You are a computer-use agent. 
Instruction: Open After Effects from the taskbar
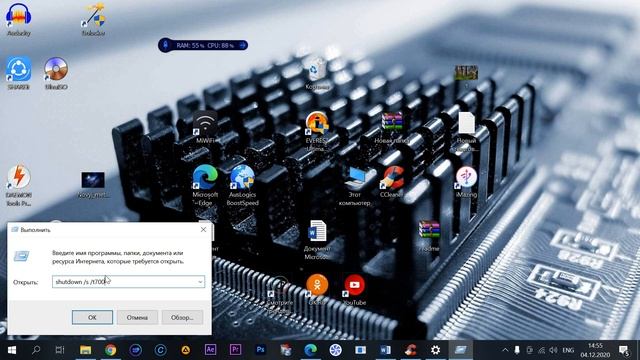[210, 350]
